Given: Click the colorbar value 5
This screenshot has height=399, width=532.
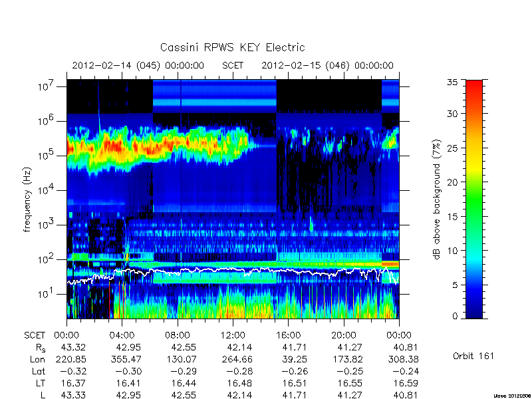Looking at the screenshot, I should (455, 285).
